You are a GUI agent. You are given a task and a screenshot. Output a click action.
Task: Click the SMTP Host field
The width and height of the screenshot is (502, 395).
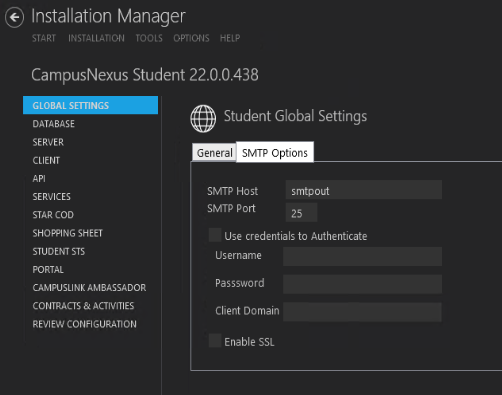tap(364, 190)
